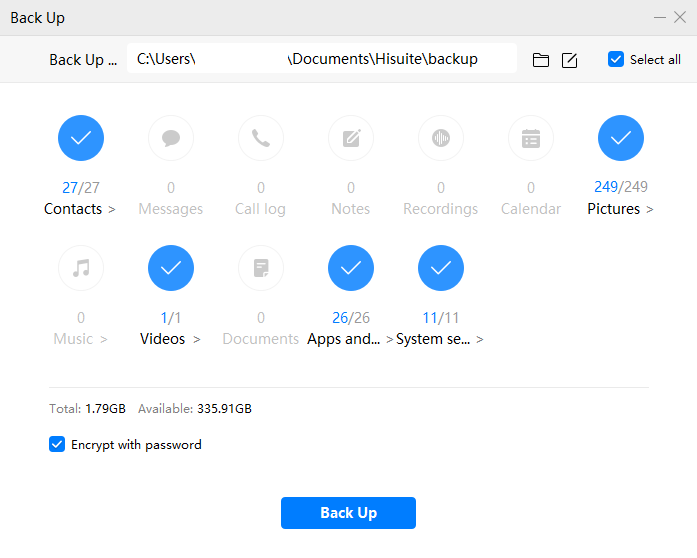697x558 pixels.
Task: Click the Total: 1.79GB text
Action: pos(87,409)
